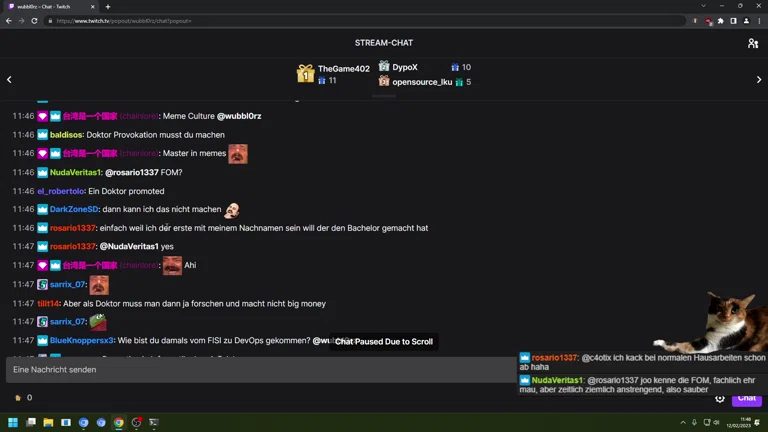The height and width of the screenshot is (432, 768).
Task: Open a new browser tab
Action: (x=108, y=7)
